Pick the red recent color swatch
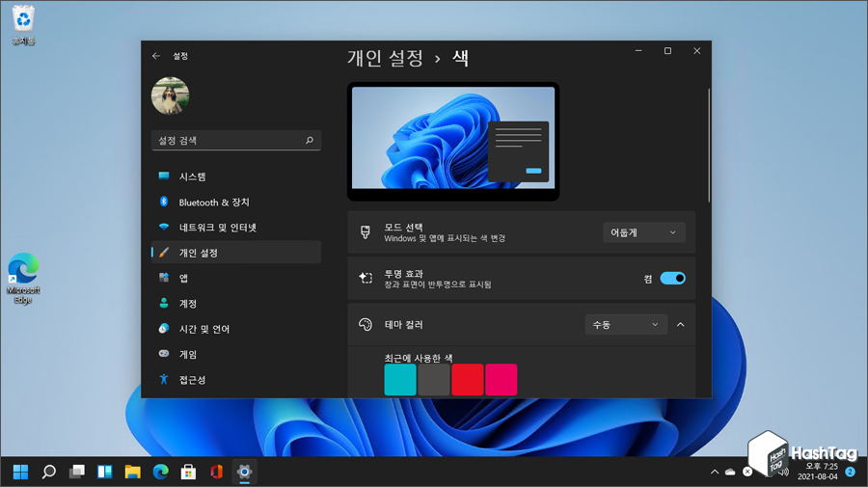 (468, 380)
